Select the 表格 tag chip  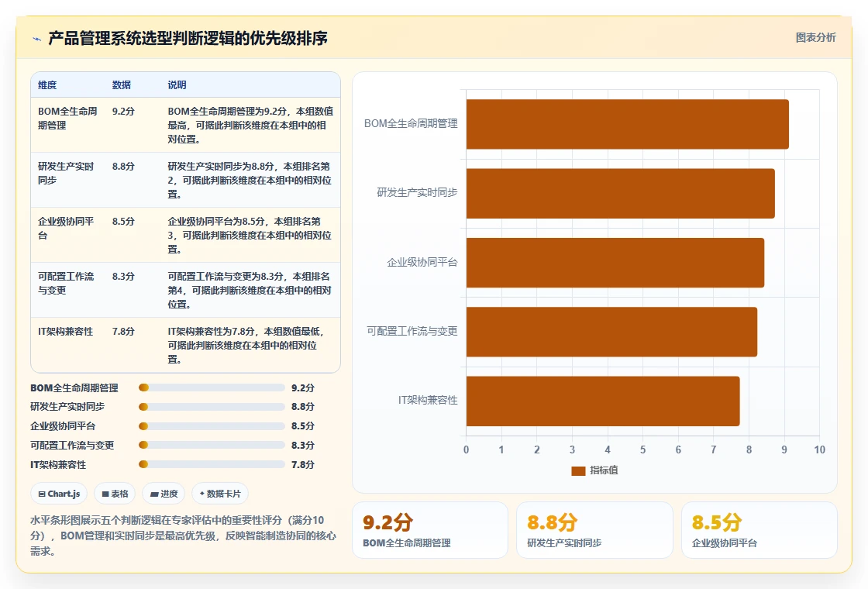[x=115, y=494]
